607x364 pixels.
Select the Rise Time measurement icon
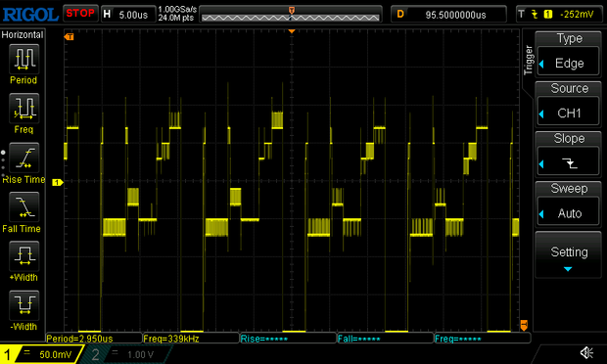tap(24, 158)
